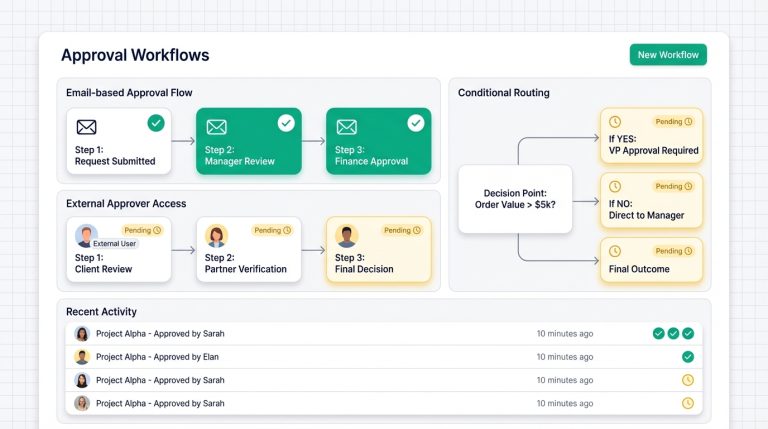The width and height of the screenshot is (768, 429).
Task: Select Step 1: Client Review text
Action: [x=103, y=263]
